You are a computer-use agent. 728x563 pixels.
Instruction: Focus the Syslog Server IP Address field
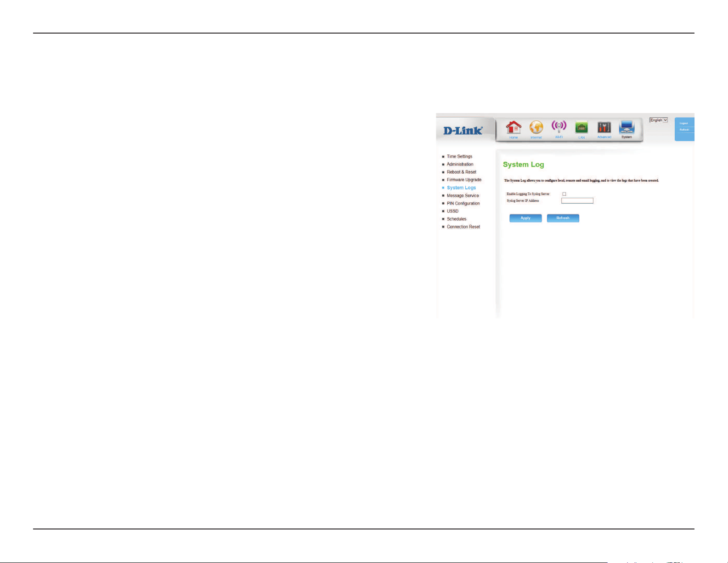point(577,201)
